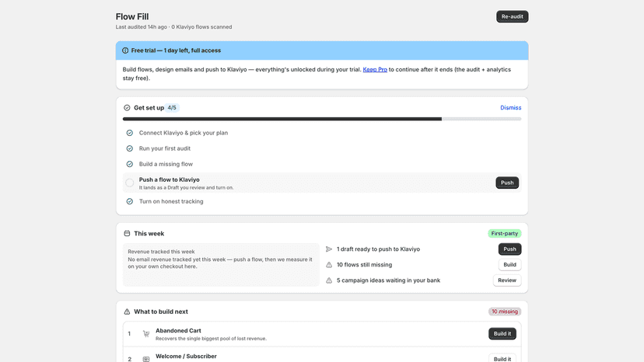Click the Flow Fill page title
The image size is (644, 362).
point(132,16)
